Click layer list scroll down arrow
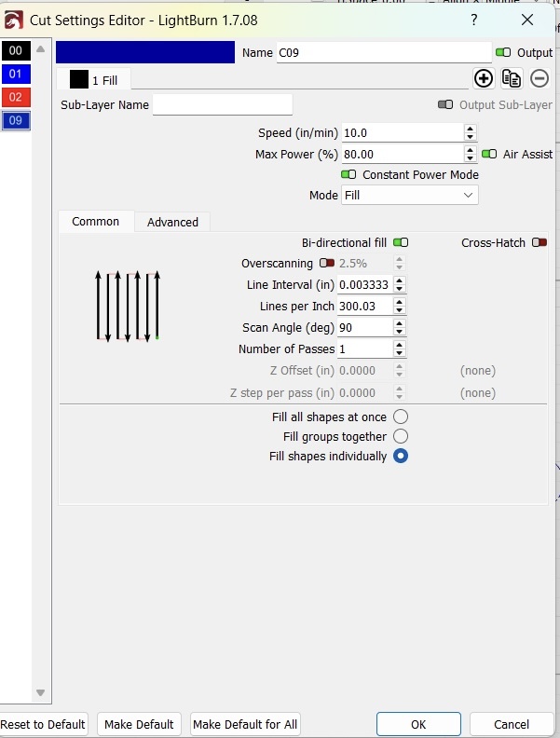 [x=40, y=692]
